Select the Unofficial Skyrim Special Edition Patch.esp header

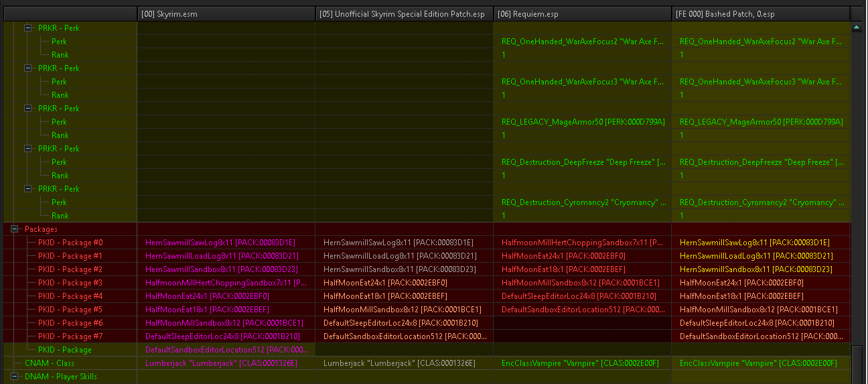[405, 13]
